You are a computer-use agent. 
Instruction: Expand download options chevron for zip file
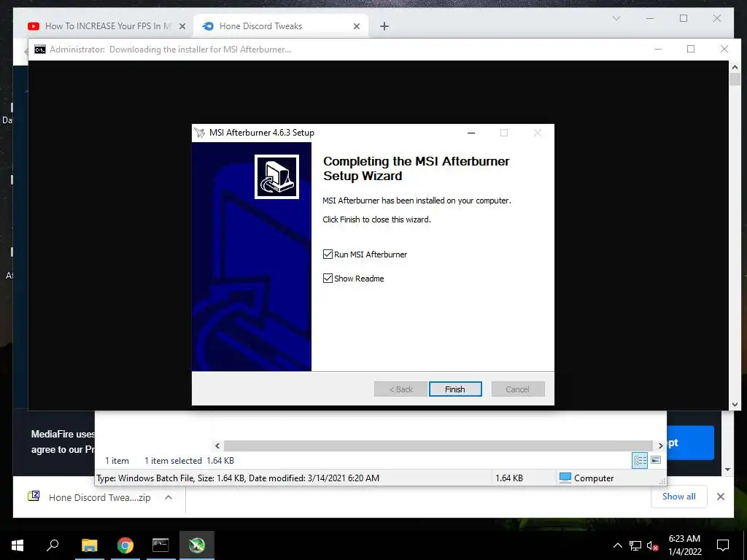169,497
